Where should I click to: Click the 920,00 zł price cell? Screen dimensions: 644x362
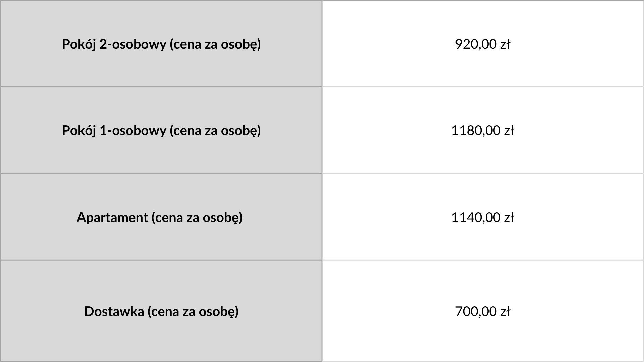coord(483,44)
